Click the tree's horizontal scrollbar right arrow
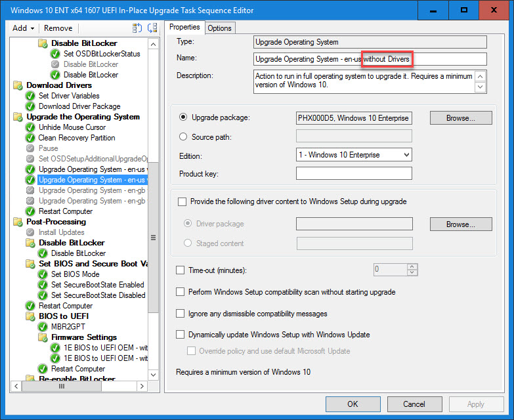 click(x=142, y=386)
